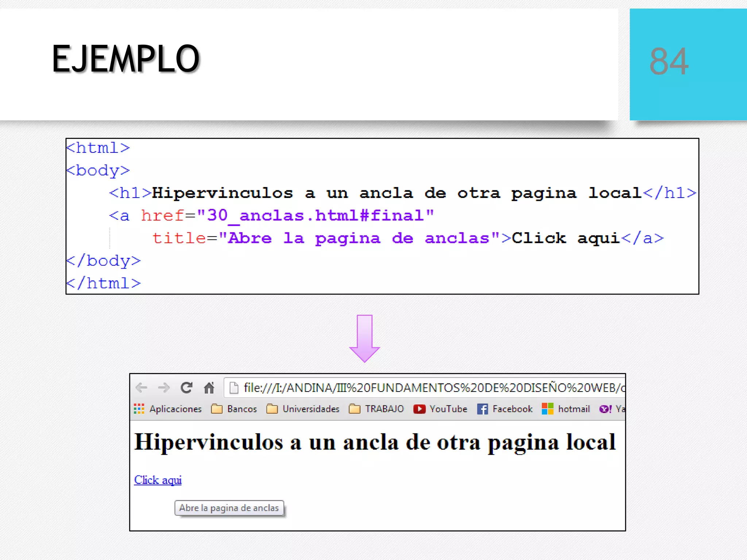Click 'Click aqui' text in the code
The width and height of the screenshot is (747, 560).
(x=566, y=238)
